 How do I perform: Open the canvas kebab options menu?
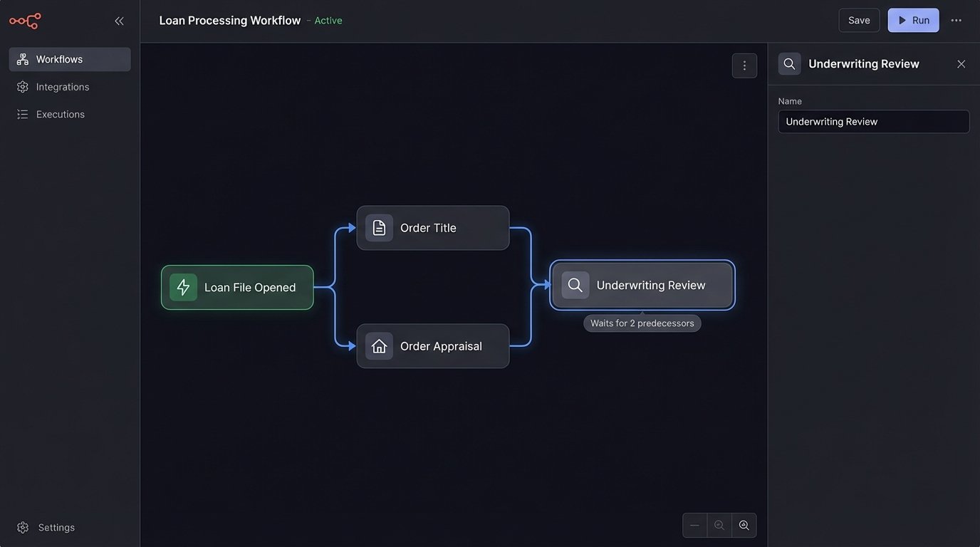point(744,65)
